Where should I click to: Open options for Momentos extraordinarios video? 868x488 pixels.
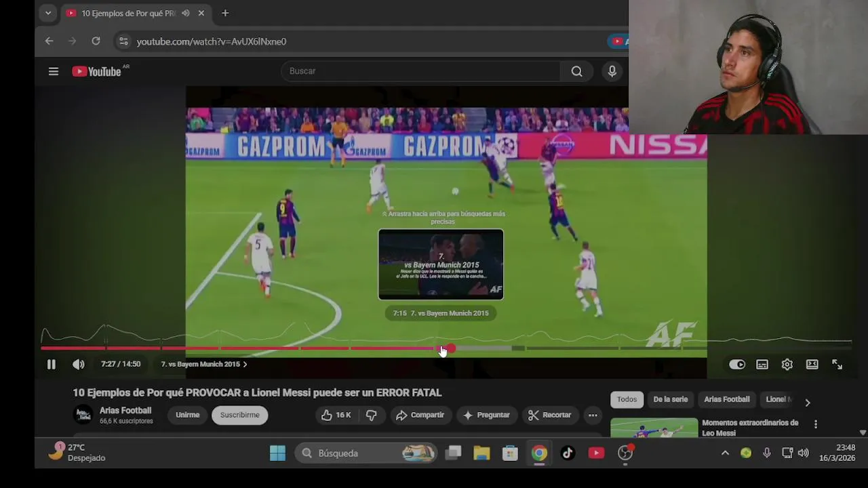pos(816,424)
